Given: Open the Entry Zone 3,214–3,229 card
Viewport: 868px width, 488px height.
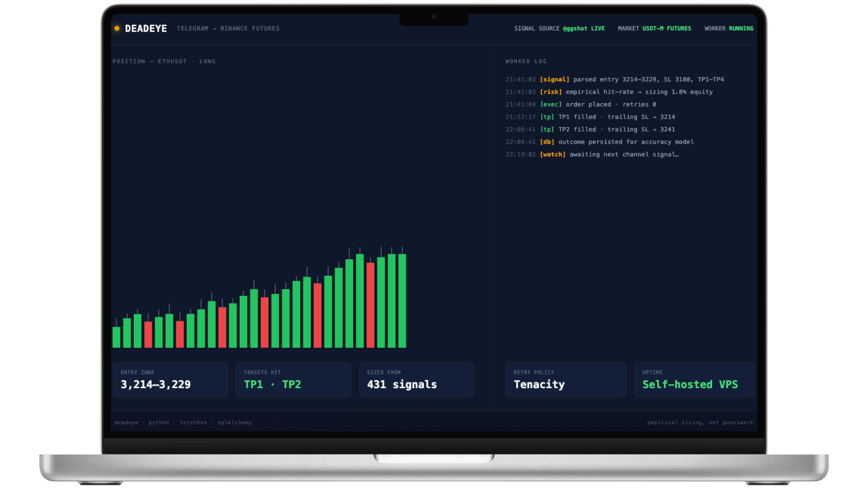Looking at the screenshot, I should tap(170, 380).
